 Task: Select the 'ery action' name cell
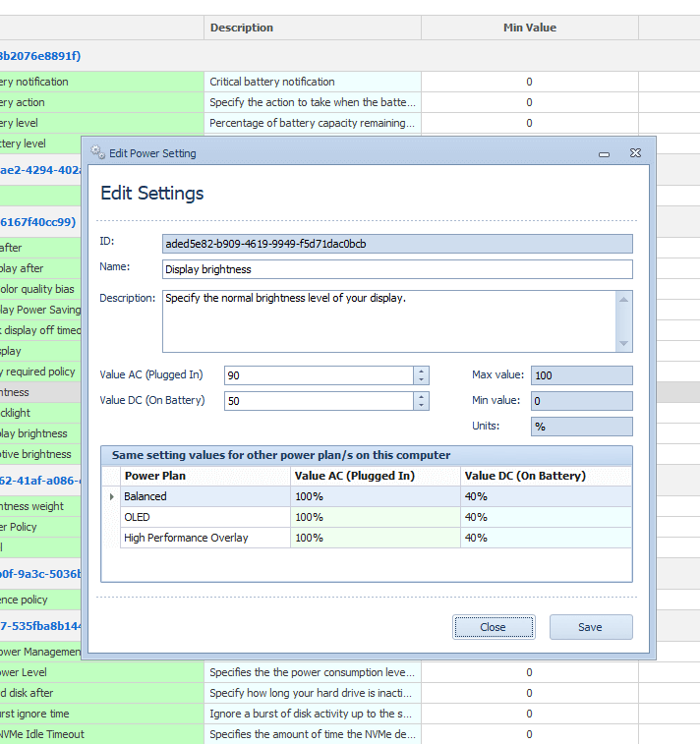coord(102,102)
